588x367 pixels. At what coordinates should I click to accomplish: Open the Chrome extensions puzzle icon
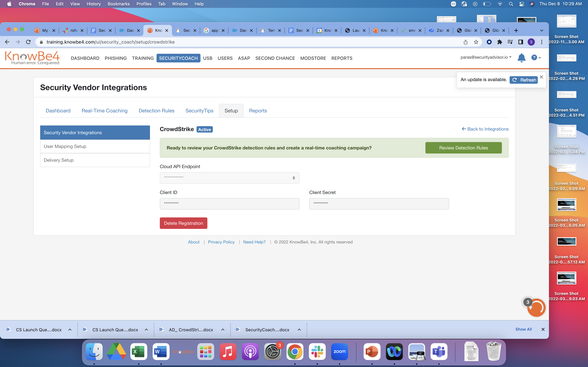[500, 42]
